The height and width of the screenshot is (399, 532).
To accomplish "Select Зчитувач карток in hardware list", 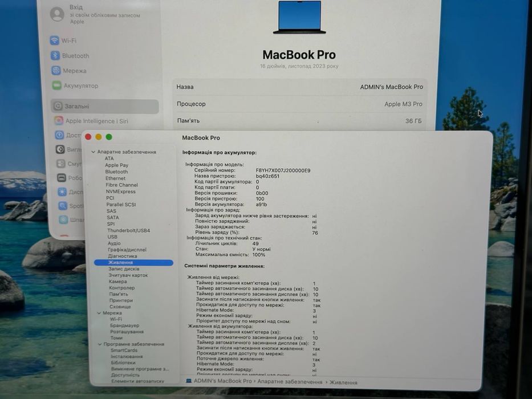I will (x=128, y=275).
